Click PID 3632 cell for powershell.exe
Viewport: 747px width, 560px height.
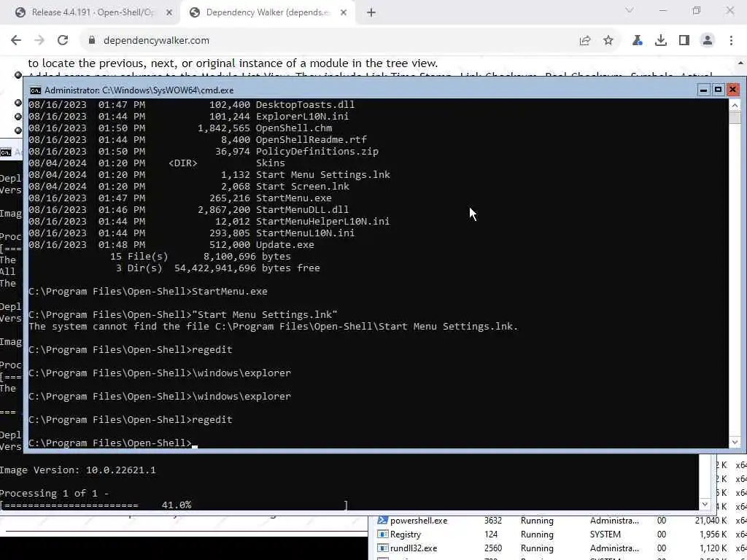(492, 521)
